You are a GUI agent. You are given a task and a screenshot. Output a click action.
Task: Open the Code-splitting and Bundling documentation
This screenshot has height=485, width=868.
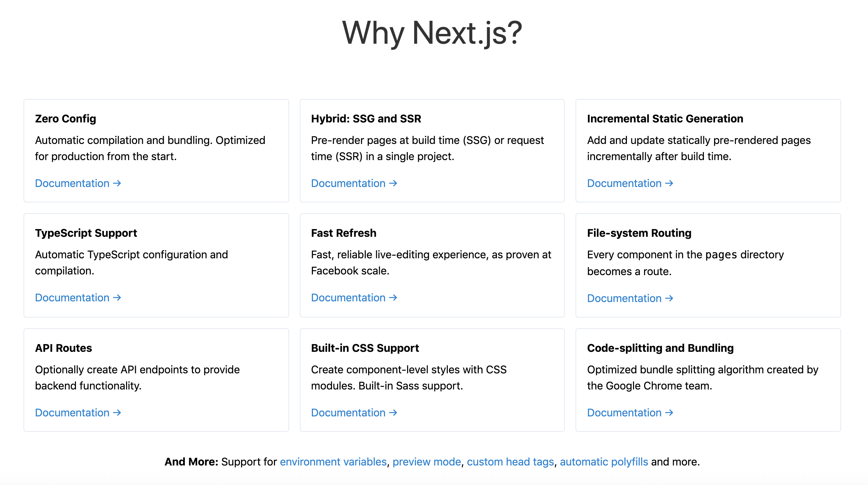pos(624,413)
